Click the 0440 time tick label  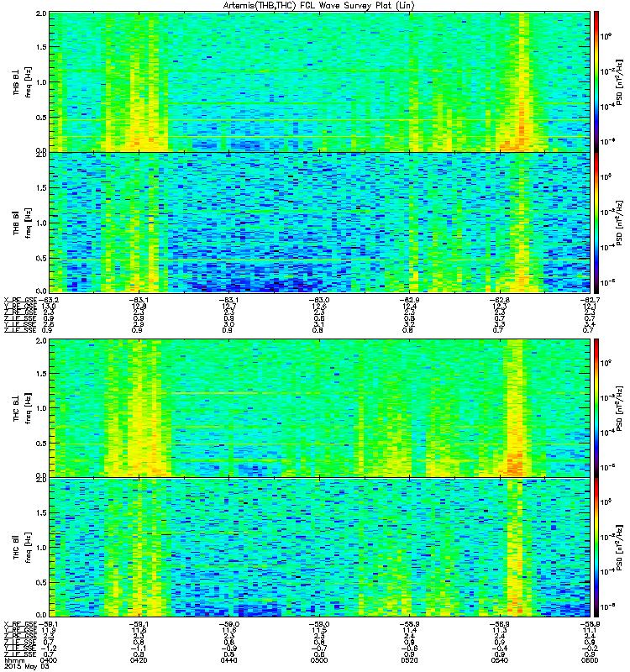coord(228,660)
